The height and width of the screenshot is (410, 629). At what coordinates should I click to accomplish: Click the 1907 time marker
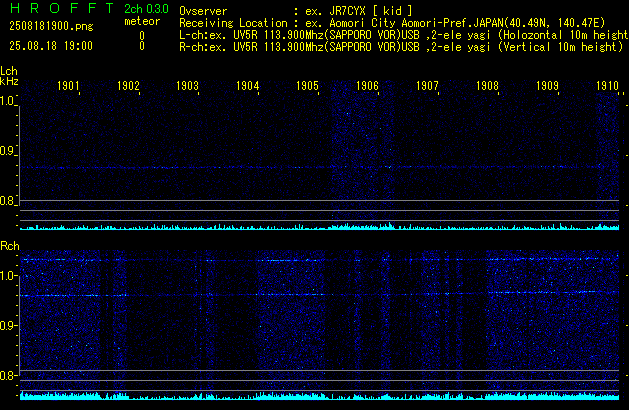click(427, 86)
